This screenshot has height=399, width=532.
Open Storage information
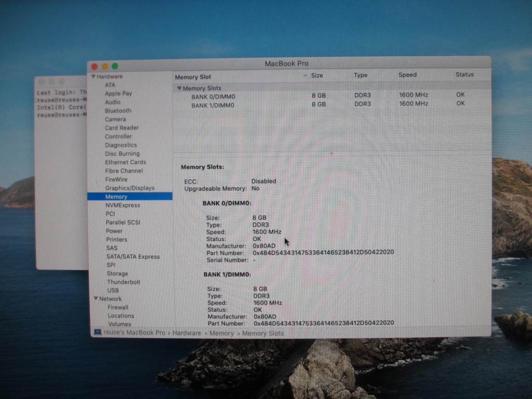click(x=117, y=273)
